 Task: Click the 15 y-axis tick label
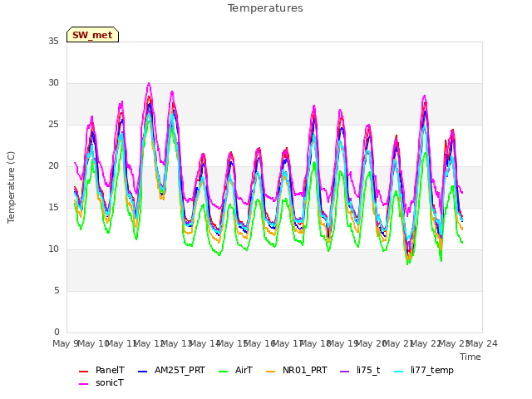tap(53, 207)
